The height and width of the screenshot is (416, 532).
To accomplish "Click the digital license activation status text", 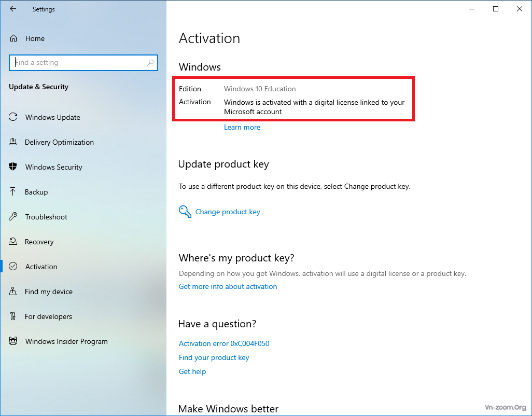I will click(314, 107).
